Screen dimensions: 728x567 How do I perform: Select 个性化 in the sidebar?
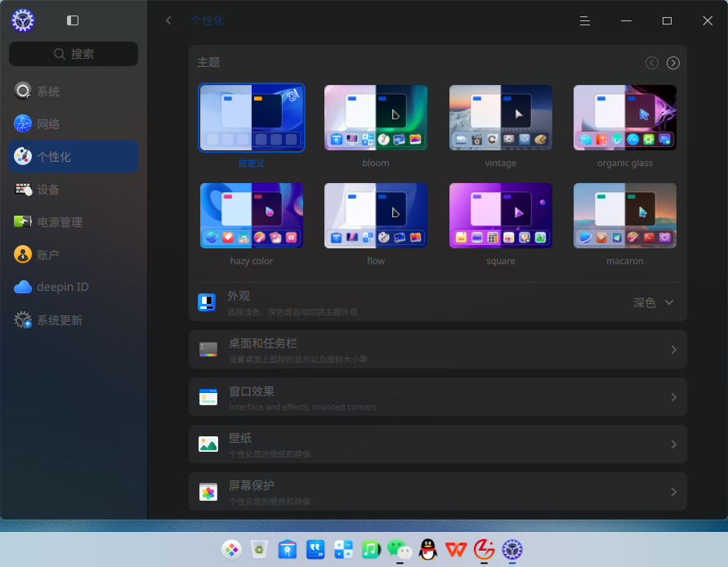click(x=74, y=157)
